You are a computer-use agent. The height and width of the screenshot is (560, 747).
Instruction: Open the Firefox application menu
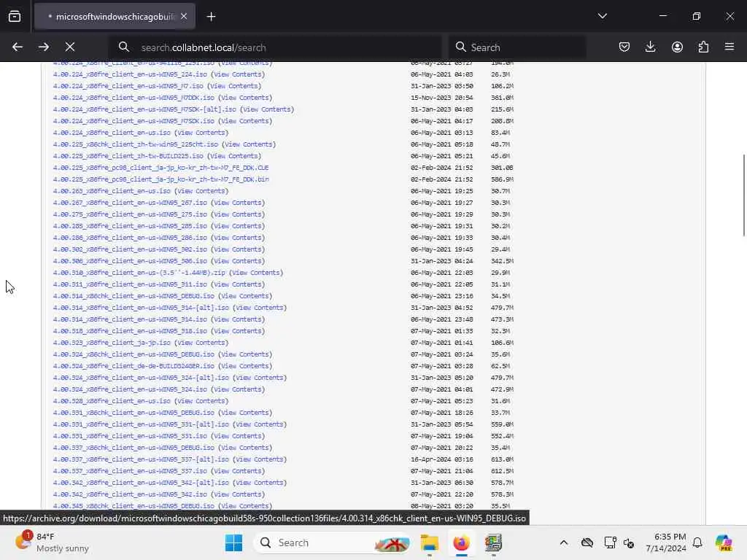pyautogui.click(x=729, y=47)
